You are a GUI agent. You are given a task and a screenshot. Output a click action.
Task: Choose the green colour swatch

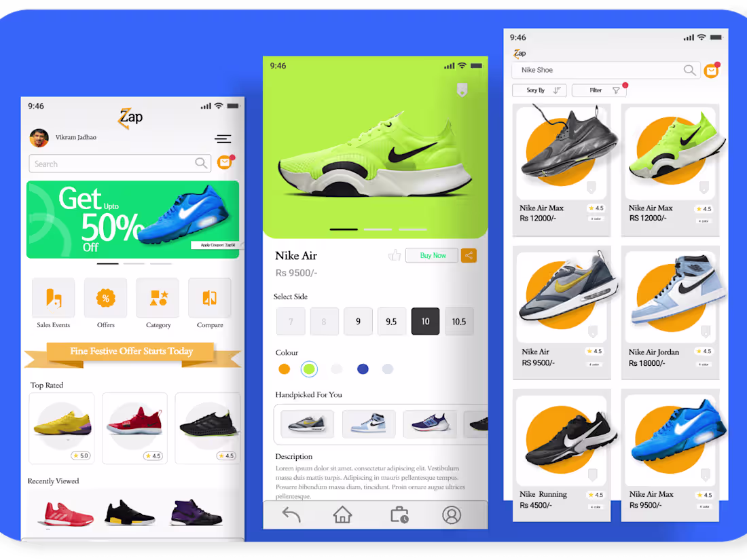pyautogui.click(x=309, y=369)
